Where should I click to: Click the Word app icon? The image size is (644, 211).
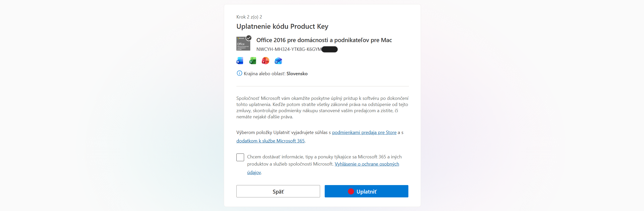pos(240,61)
